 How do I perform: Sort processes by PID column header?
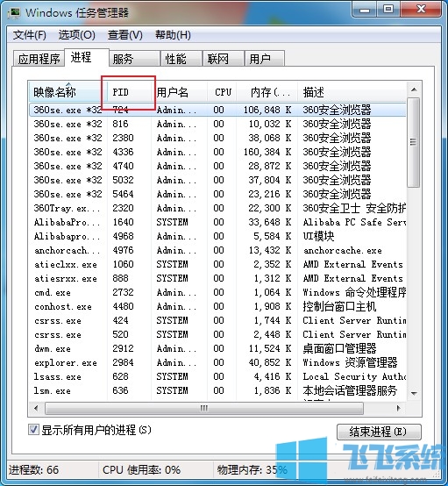[x=129, y=92]
